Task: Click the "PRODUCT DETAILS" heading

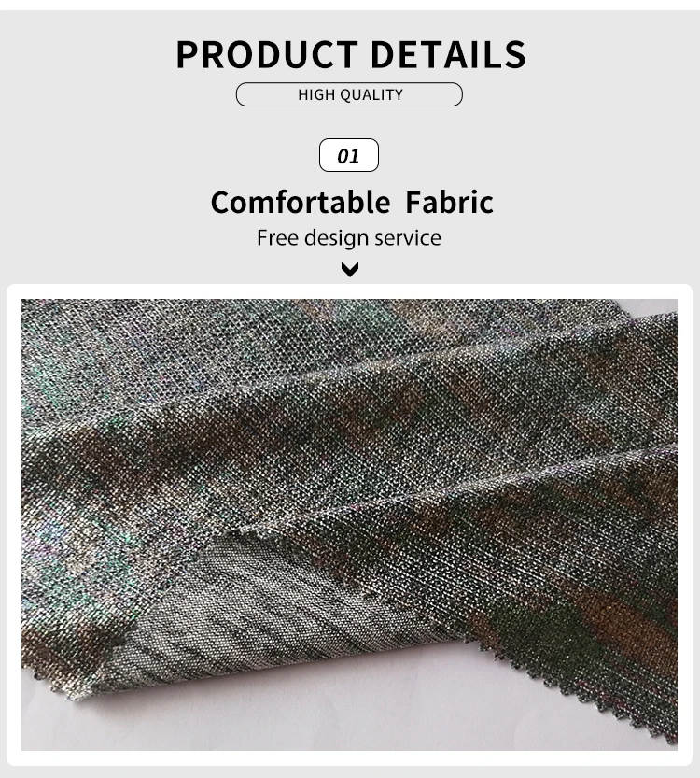Action: click(x=351, y=54)
